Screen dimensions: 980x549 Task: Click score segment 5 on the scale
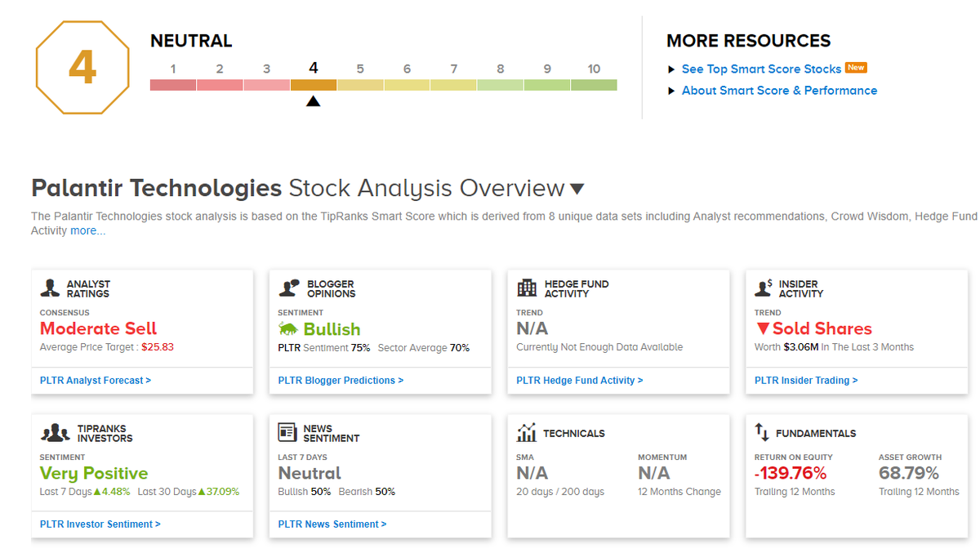[360, 85]
